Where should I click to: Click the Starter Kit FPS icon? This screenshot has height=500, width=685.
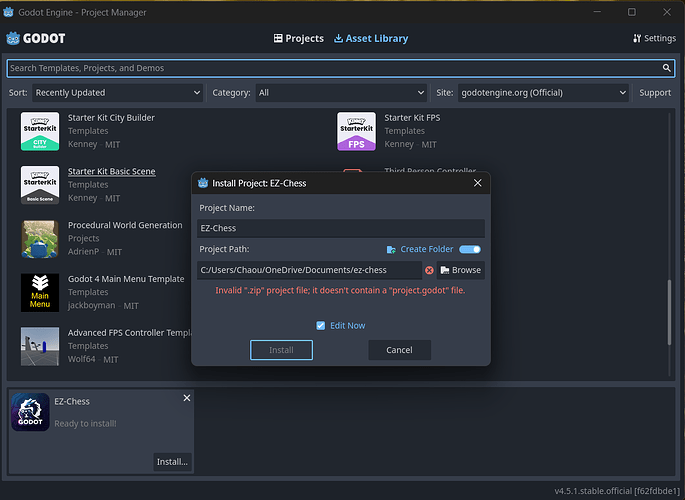(x=356, y=131)
